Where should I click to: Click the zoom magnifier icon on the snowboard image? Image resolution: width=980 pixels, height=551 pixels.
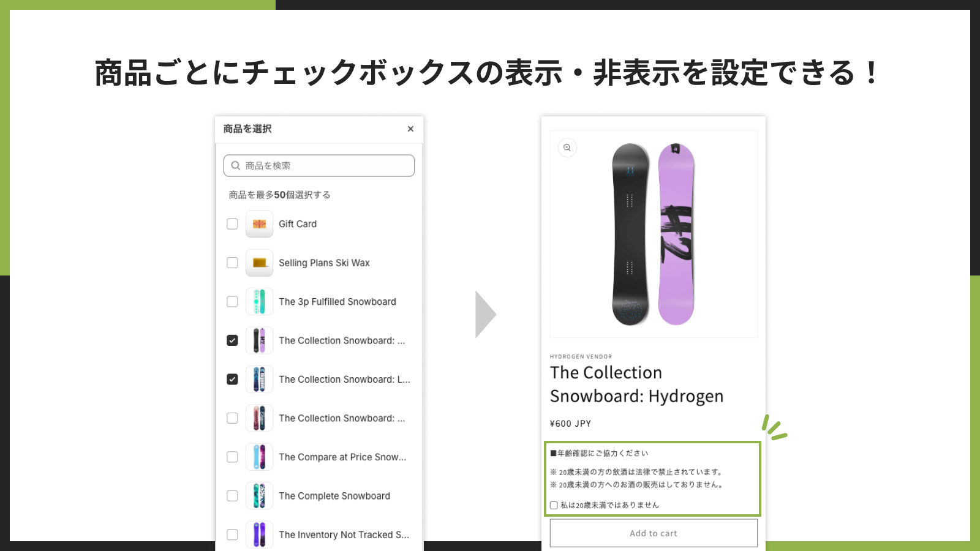[567, 148]
